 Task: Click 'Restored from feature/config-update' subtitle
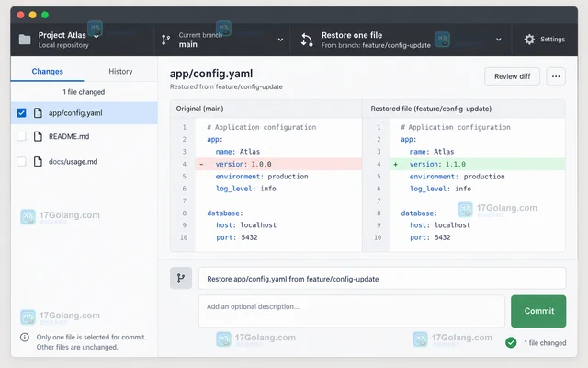tap(226, 86)
